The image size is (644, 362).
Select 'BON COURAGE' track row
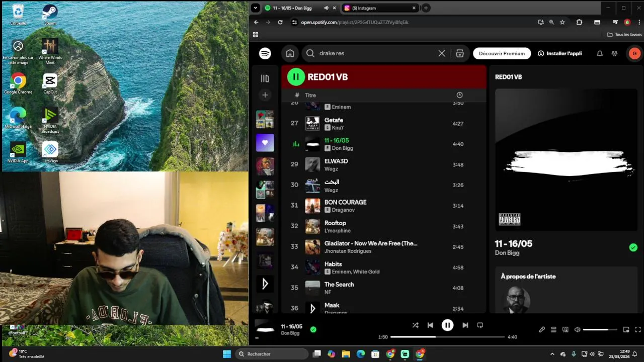383,206
